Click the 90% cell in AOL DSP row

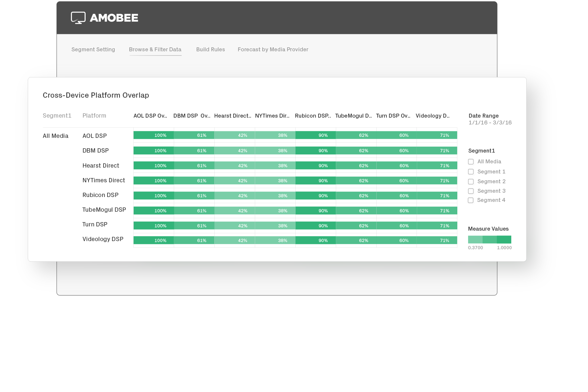(316, 135)
